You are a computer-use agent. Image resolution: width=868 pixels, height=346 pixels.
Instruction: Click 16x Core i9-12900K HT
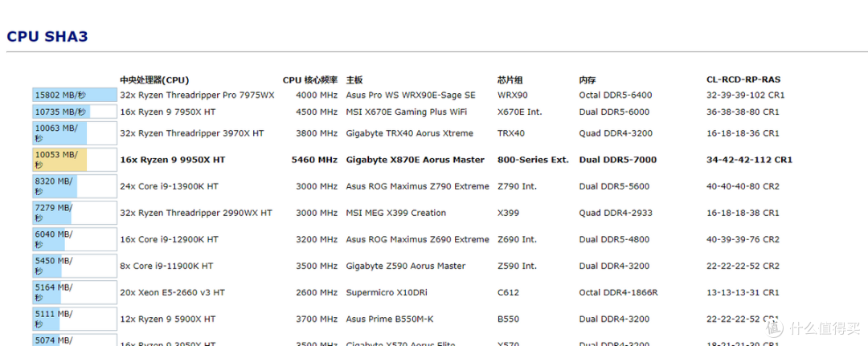169,239
